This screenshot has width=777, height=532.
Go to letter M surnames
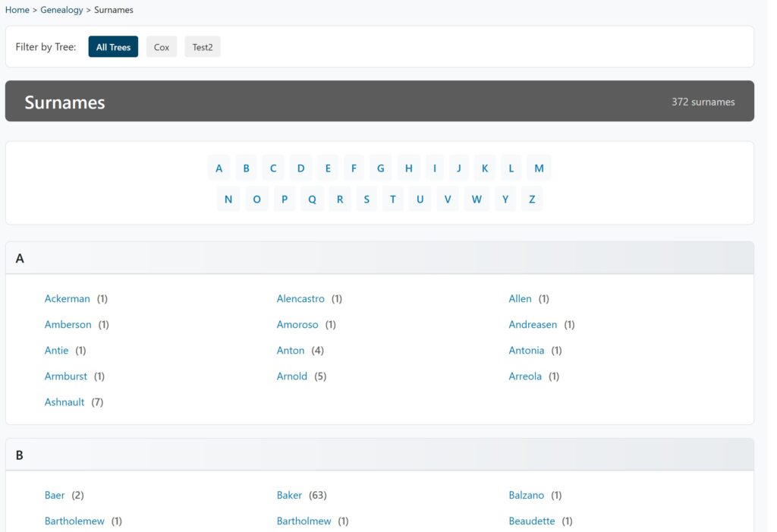(x=539, y=168)
